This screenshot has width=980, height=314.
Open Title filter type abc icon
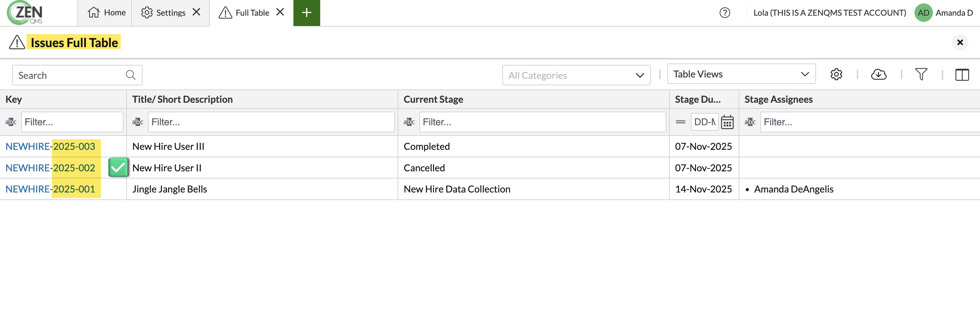[x=137, y=122]
